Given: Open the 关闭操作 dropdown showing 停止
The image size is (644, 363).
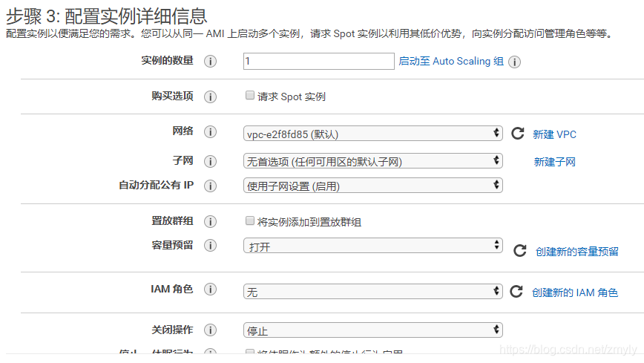Looking at the screenshot, I should click(372, 330).
